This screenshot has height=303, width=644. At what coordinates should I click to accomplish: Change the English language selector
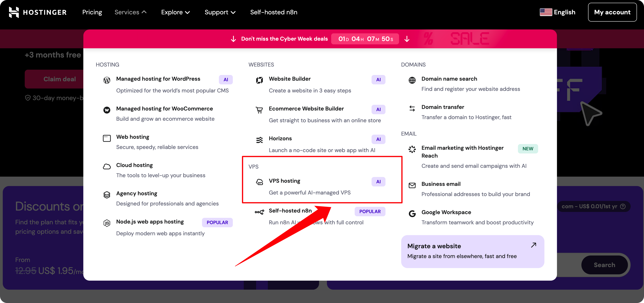pyautogui.click(x=557, y=12)
